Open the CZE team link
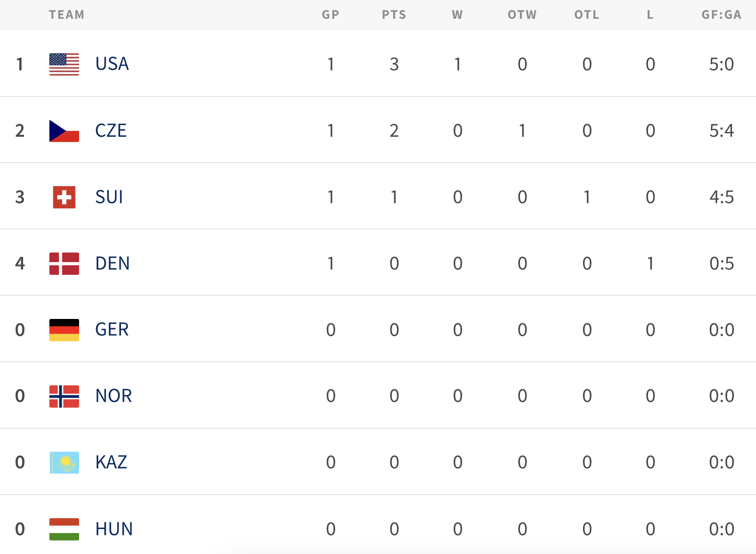Screen dimensions: 756x554 pos(111,131)
